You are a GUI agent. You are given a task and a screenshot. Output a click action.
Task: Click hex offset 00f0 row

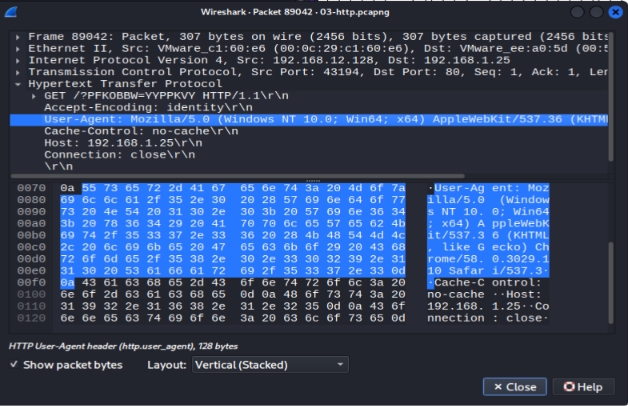[x=31, y=283]
